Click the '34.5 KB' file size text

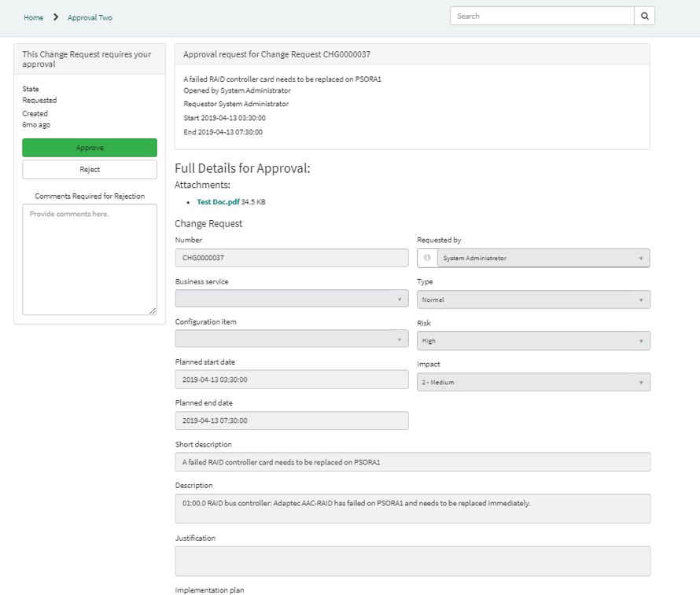click(x=253, y=202)
